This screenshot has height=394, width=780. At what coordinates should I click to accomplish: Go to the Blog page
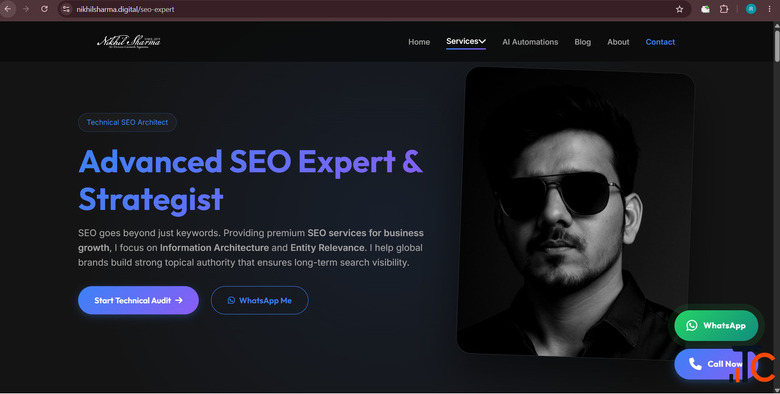[x=583, y=42]
